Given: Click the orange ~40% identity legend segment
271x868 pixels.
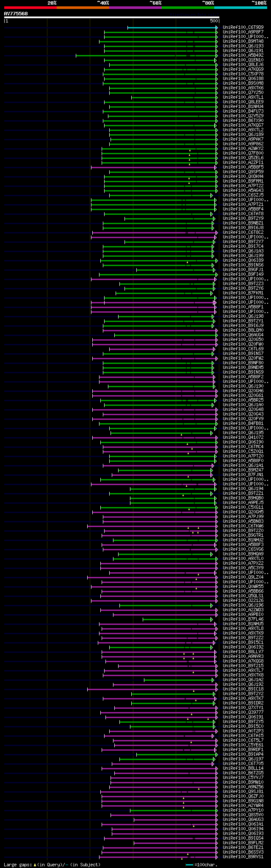Looking at the screenshot, I should (83, 8).
